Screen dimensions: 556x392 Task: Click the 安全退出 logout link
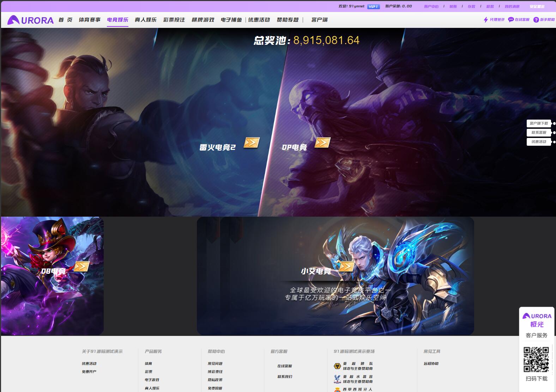coord(537,6)
